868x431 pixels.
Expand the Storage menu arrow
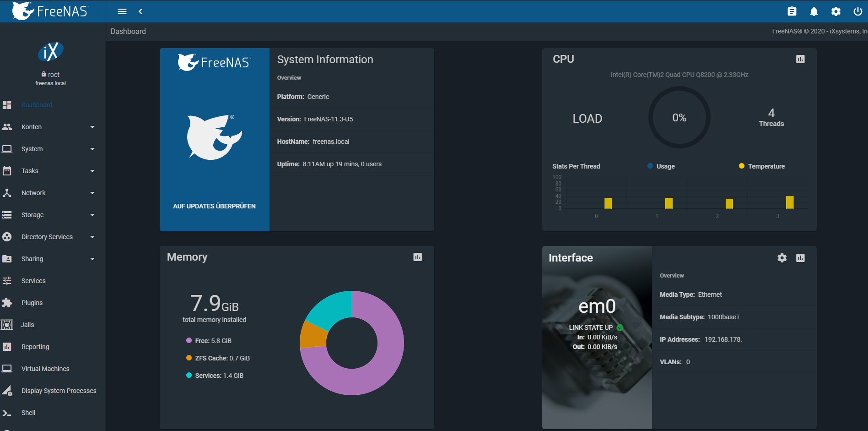[92, 215]
